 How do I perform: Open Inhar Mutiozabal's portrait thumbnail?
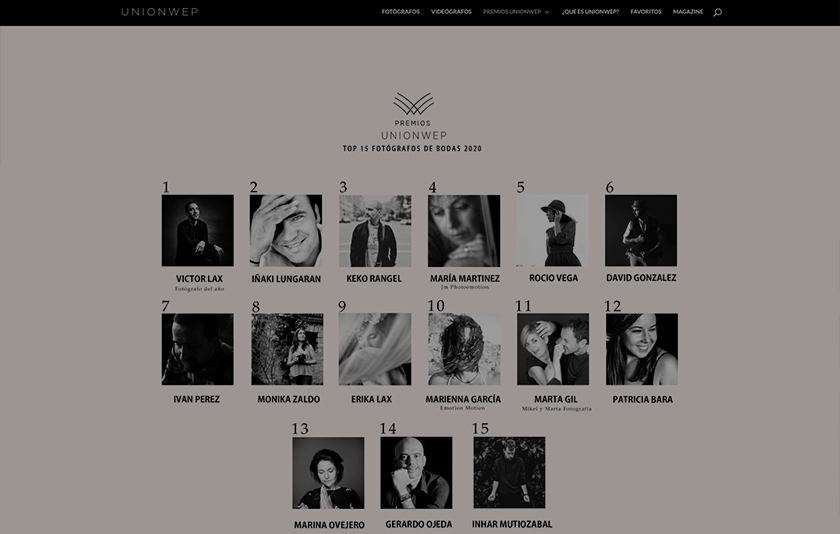pos(509,472)
